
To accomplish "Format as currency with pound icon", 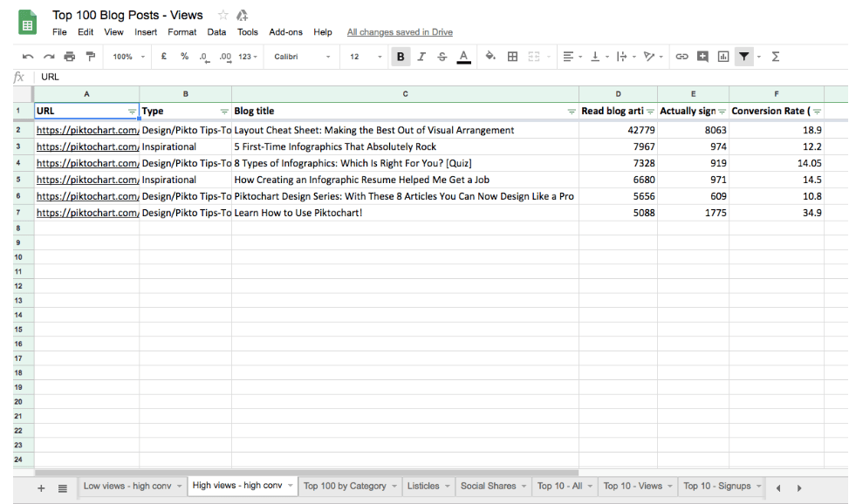I will click(x=163, y=56).
